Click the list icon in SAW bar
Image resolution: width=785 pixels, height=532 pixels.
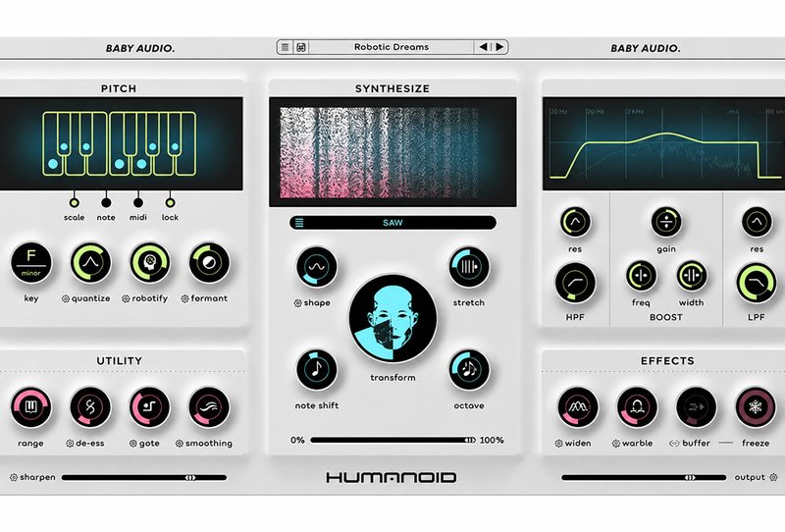tap(299, 223)
